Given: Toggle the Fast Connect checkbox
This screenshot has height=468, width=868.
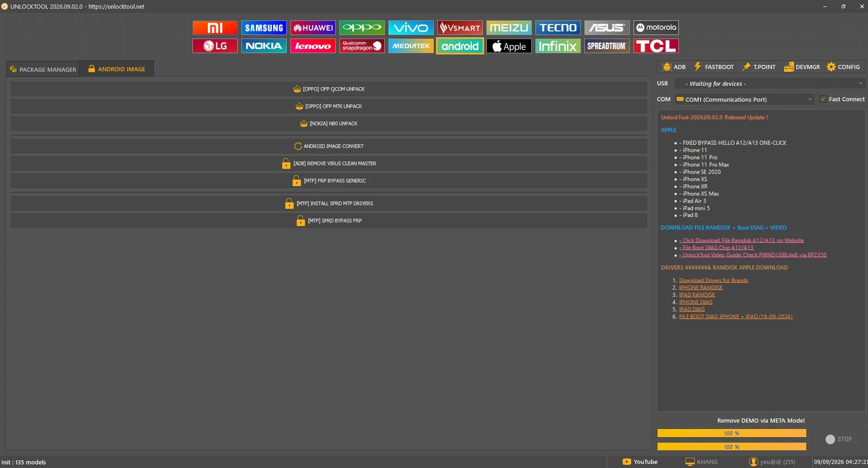Looking at the screenshot, I should click(x=823, y=99).
